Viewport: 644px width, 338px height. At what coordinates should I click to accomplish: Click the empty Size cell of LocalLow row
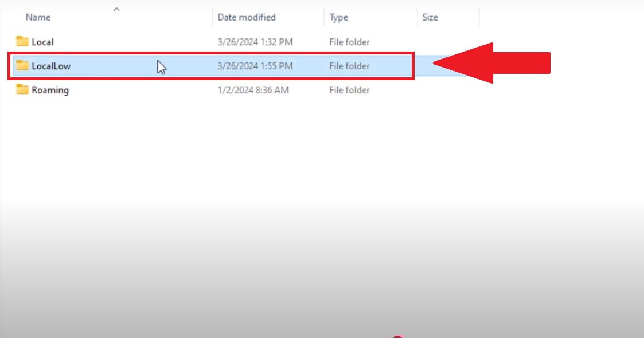423,66
